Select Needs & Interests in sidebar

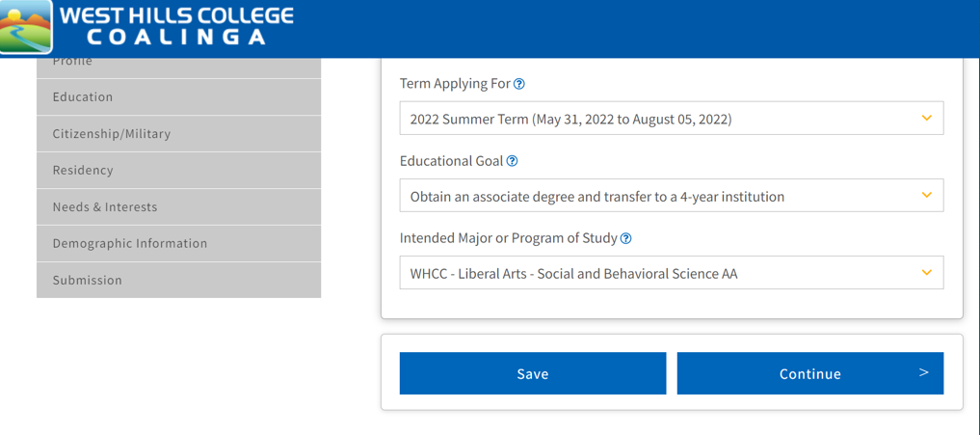pyautogui.click(x=178, y=206)
